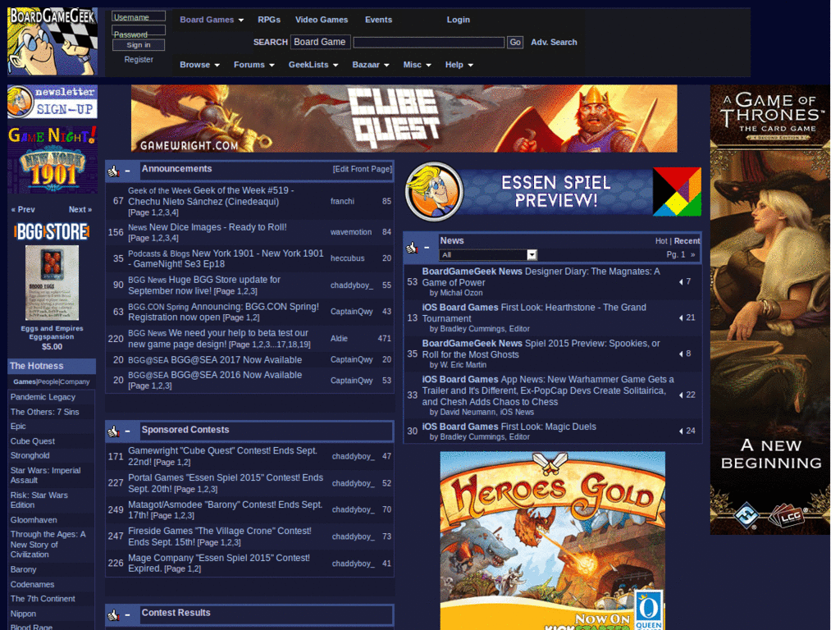Collapse the Contest Results module

click(127, 615)
